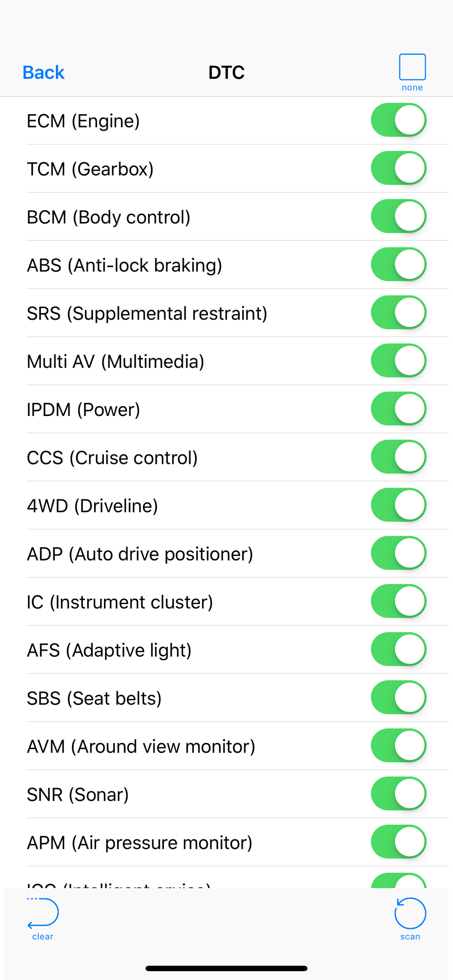This screenshot has height=980, width=453.
Task: Turn off Multi AV (Multimedia) switch
Action: coord(399,361)
